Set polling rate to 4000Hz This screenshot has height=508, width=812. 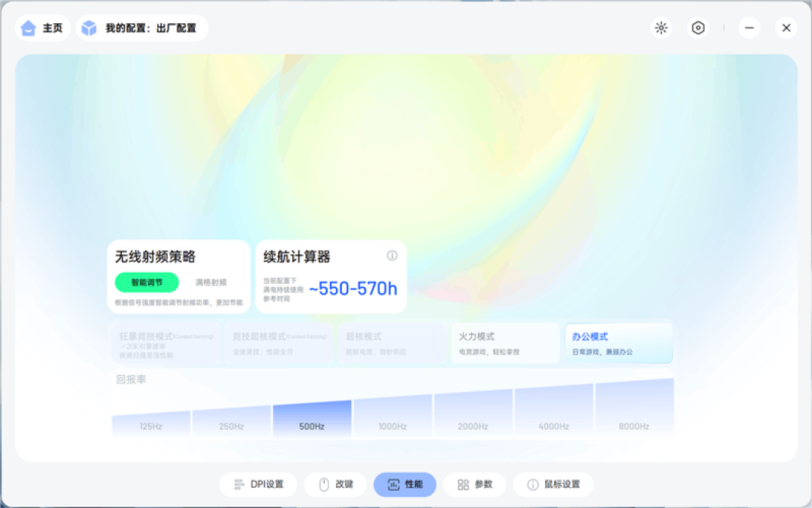[x=553, y=412]
